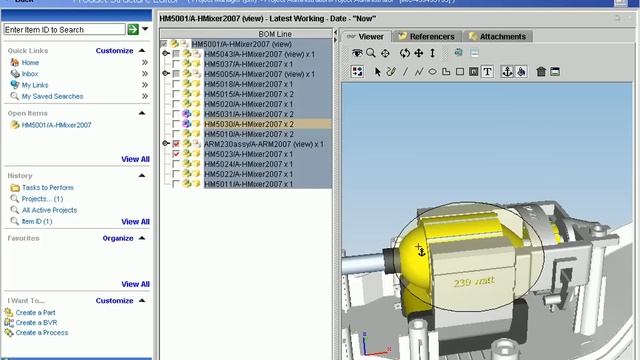Viewport: 640px width, 360px height.
Task: Click the Create a Part icon
Action: pyautogui.click(x=9, y=312)
